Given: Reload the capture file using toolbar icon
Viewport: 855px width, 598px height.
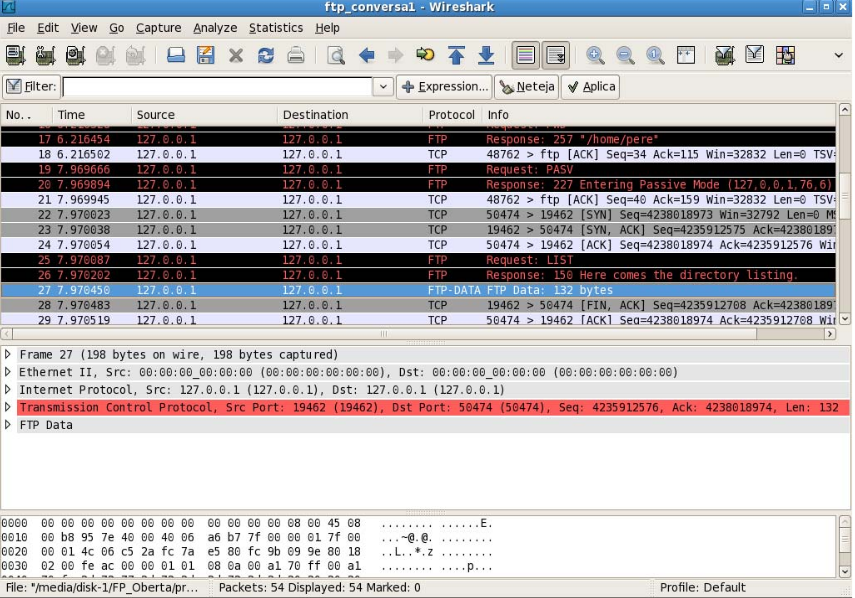Looking at the screenshot, I should (265, 55).
